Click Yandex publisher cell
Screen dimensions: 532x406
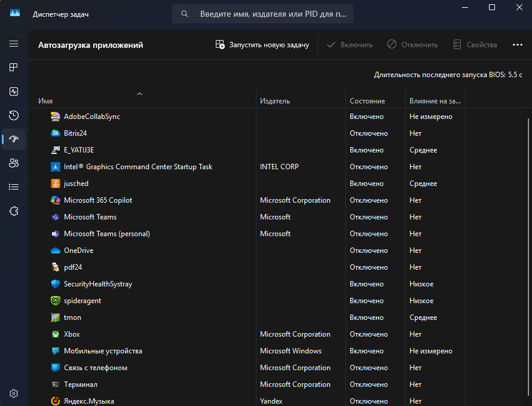coord(271,401)
